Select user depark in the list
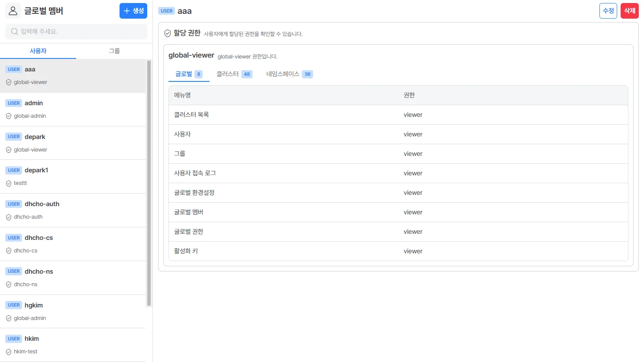This screenshot has height=362, width=644. tap(73, 143)
